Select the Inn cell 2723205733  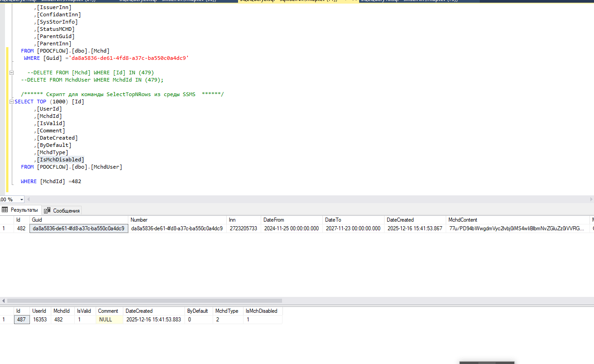click(x=243, y=228)
